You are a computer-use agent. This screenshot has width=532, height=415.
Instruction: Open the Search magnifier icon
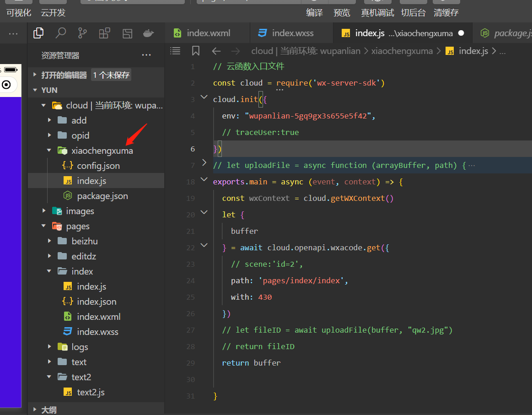pos(60,33)
